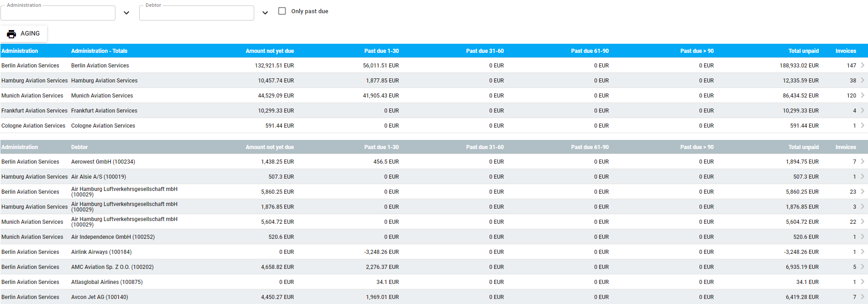Open row arrow for Hamburg Aviation Services totals

(862, 80)
